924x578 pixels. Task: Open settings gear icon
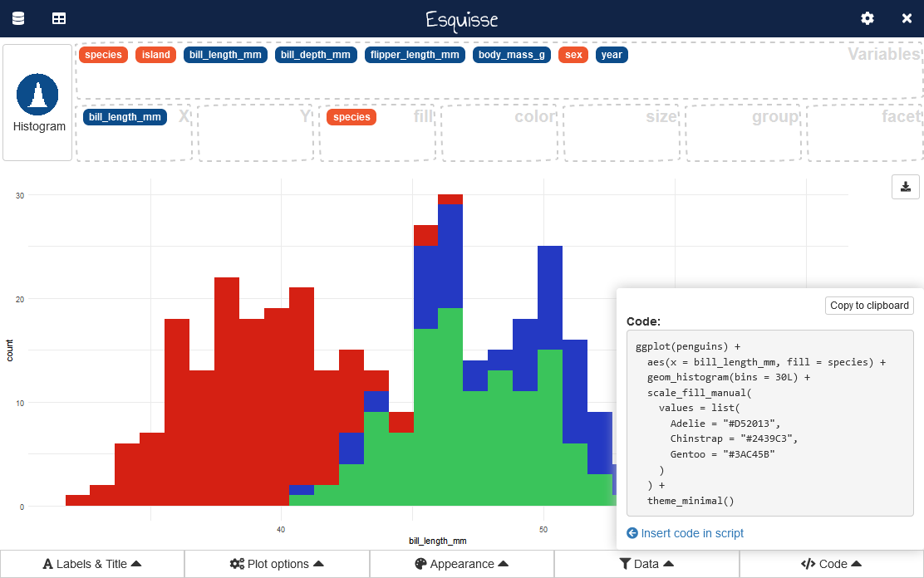tap(867, 18)
